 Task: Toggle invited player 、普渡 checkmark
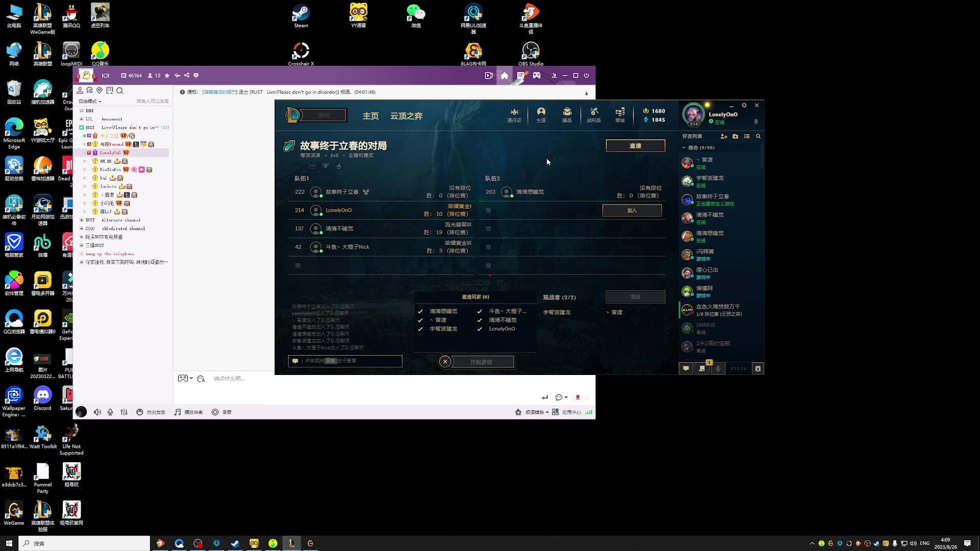420,320
